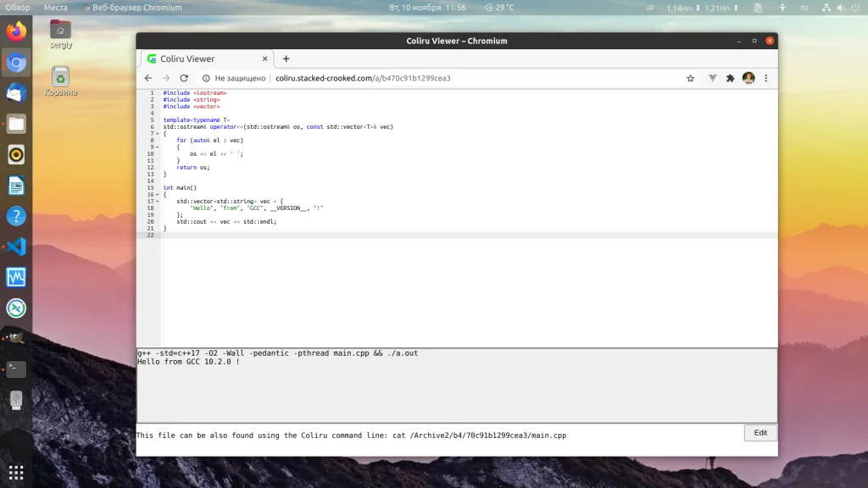Viewport: 868px width, 488px height.
Task: Toggle the vector initializer fold on line 17
Action: click(158, 202)
